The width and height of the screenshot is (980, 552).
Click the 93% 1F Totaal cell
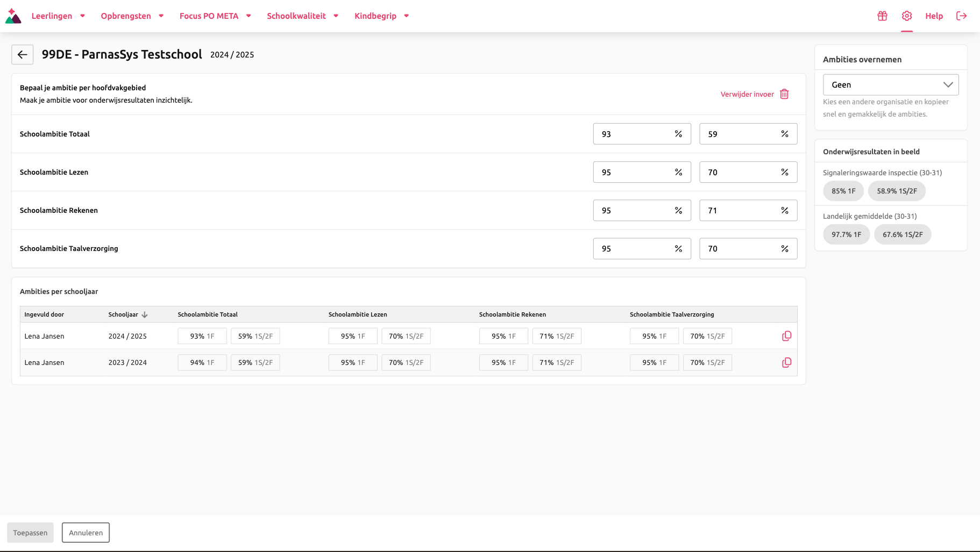pyautogui.click(x=202, y=336)
